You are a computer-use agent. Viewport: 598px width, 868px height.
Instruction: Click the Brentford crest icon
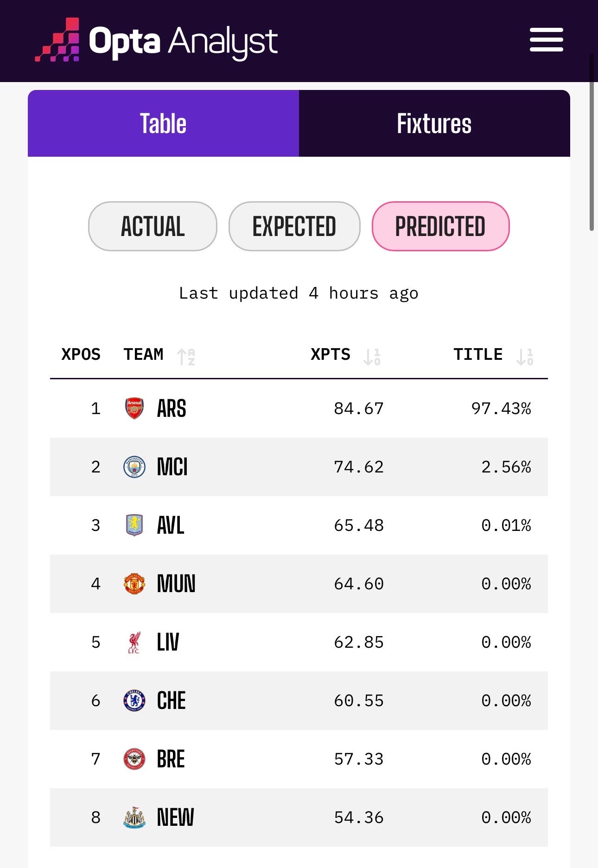pos(134,759)
